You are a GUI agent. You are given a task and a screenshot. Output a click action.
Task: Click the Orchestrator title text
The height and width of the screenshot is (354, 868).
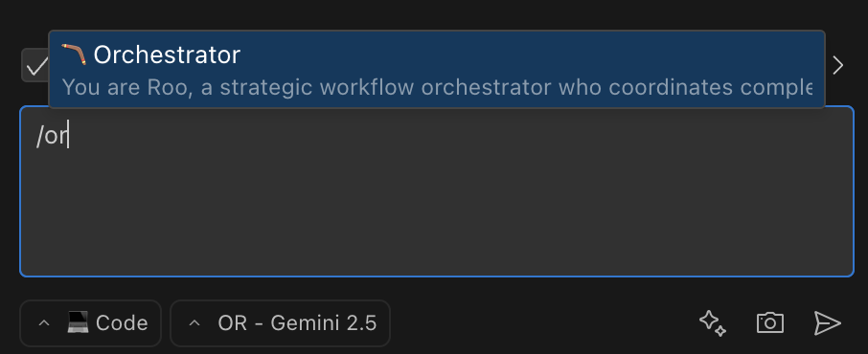pos(167,55)
